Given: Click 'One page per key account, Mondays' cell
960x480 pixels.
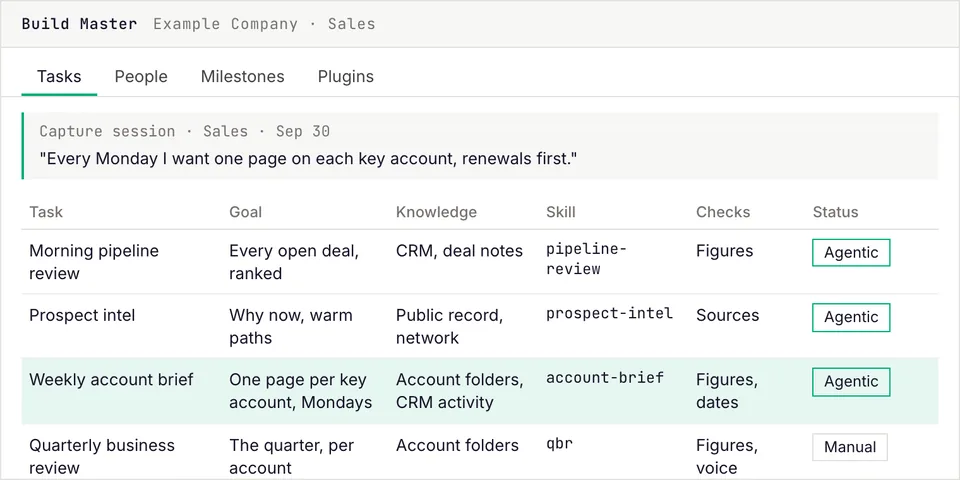Looking at the screenshot, I should 301,391.
